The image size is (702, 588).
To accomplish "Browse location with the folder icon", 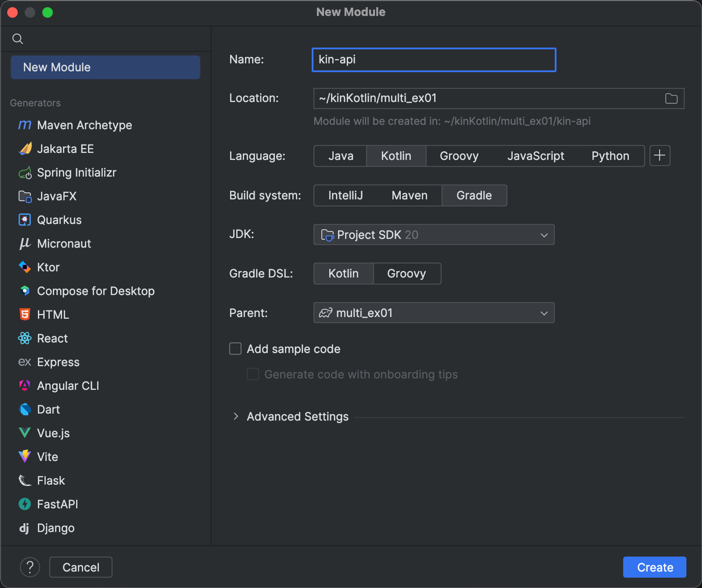I will click(671, 99).
